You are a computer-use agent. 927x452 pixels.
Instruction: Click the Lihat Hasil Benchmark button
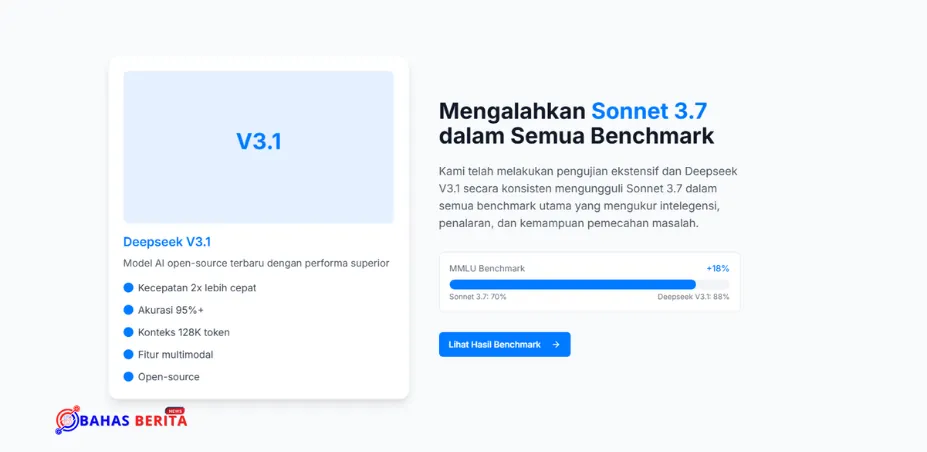click(x=504, y=344)
